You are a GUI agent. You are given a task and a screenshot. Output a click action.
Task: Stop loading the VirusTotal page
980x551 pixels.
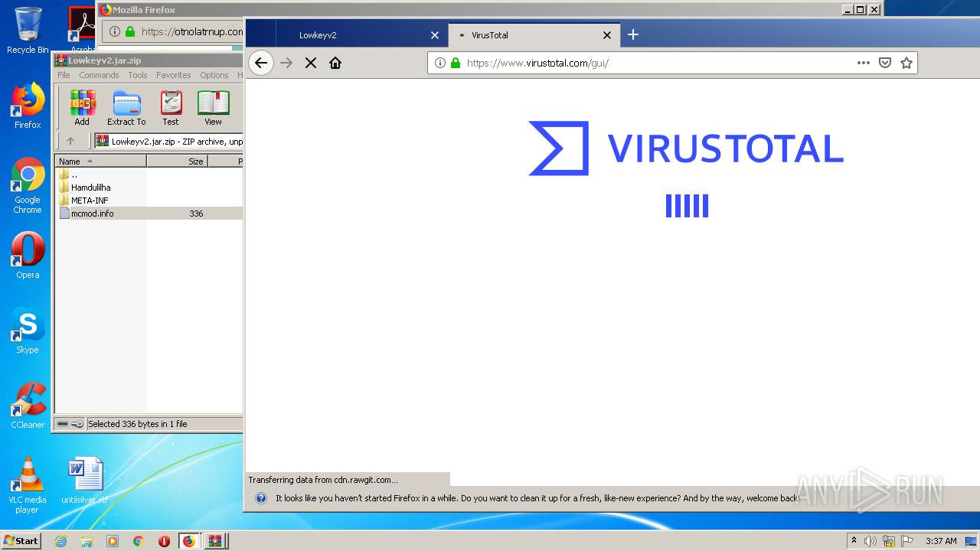(311, 63)
